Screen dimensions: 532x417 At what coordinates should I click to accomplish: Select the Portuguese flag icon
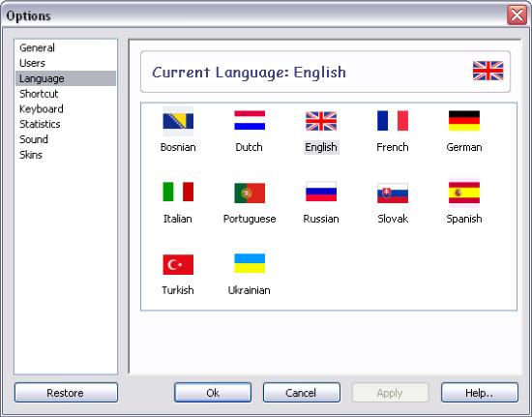(x=250, y=193)
